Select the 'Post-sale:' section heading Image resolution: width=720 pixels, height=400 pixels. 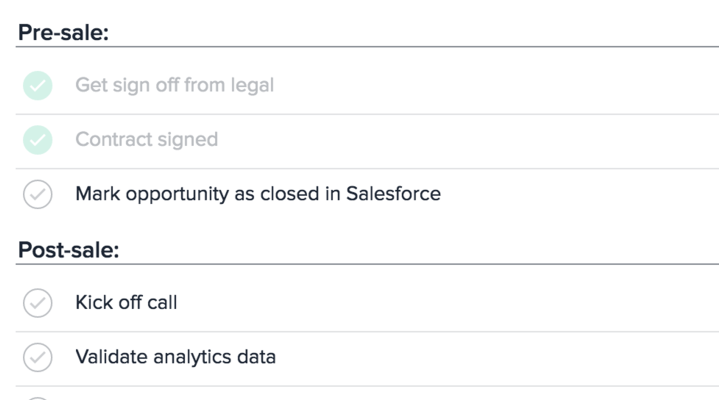(x=68, y=250)
